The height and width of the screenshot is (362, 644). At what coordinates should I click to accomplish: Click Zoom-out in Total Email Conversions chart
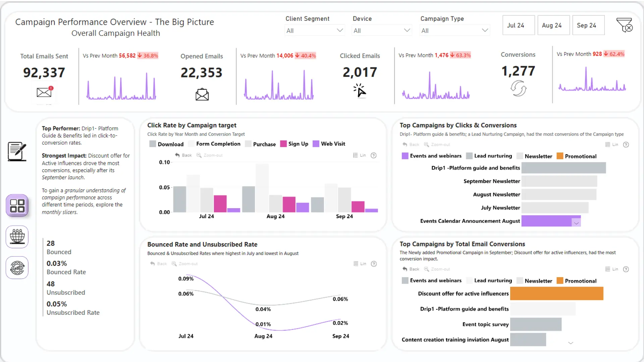437,269
